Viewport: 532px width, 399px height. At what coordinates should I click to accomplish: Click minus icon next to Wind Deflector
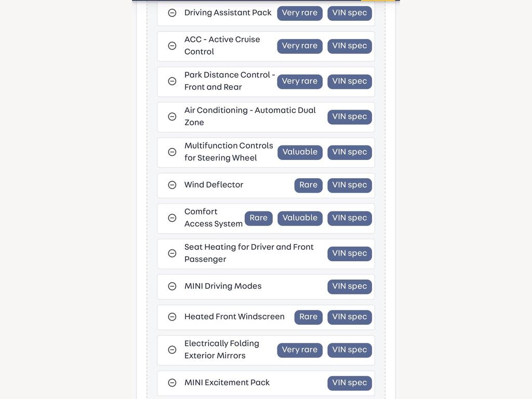tap(172, 185)
